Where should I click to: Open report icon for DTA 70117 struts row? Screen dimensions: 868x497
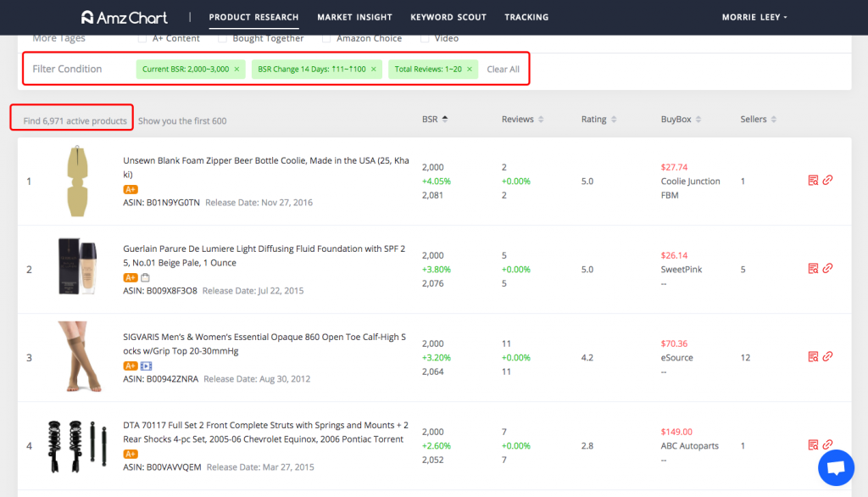(x=813, y=444)
